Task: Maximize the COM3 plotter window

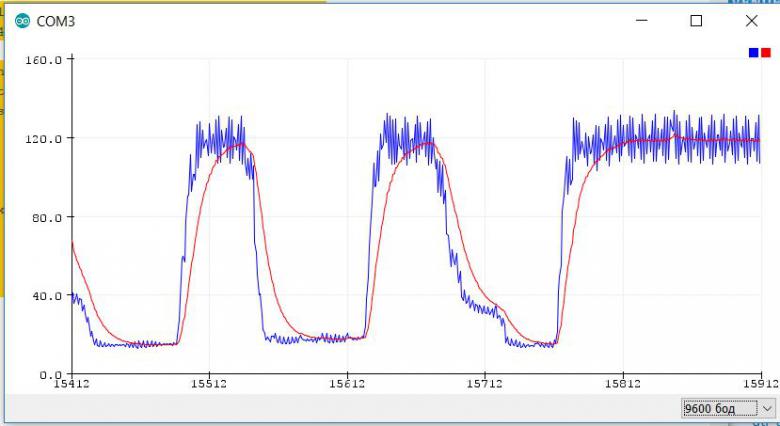Action: pos(696,21)
